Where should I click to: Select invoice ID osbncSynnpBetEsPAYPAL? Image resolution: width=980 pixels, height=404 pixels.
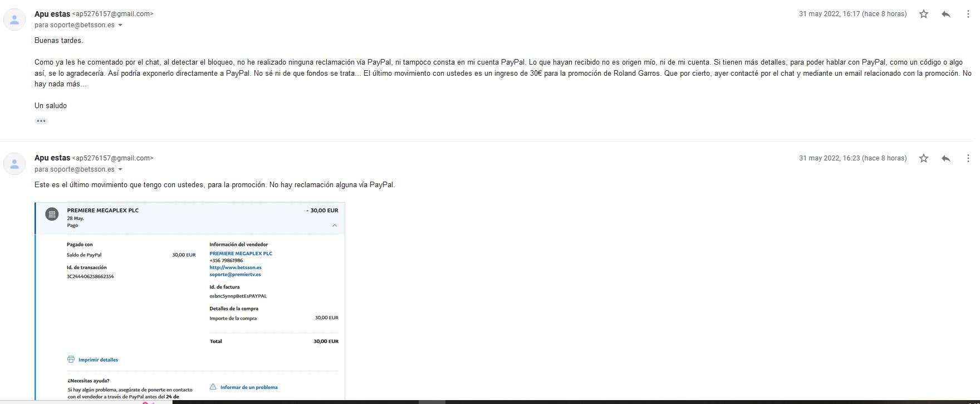click(x=238, y=296)
